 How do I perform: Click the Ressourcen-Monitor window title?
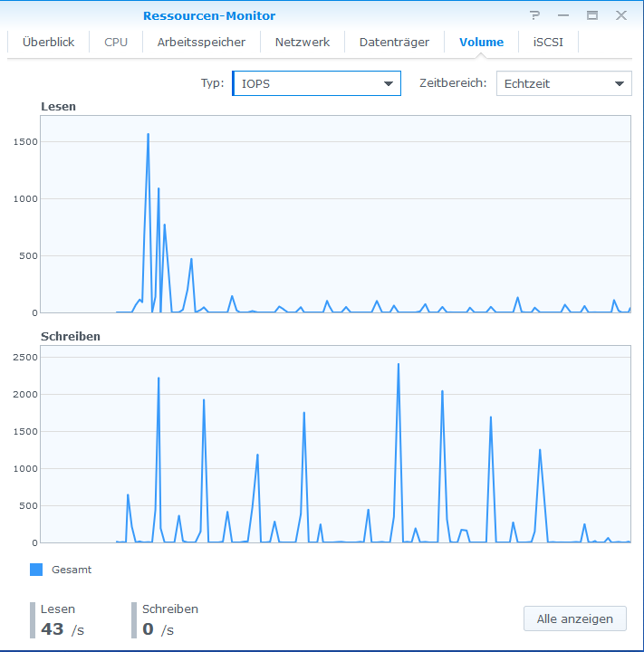click(x=209, y=15)
